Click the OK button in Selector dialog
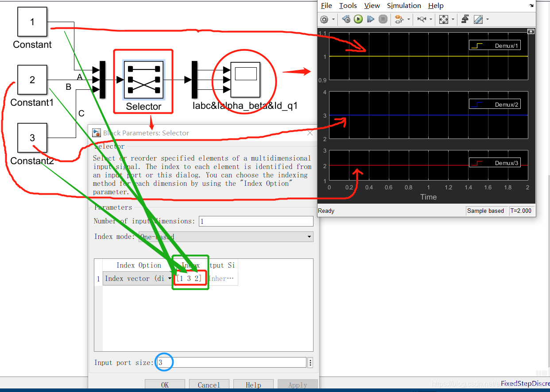550x392 pixels. pyautogui.click(x=165, y=385)
